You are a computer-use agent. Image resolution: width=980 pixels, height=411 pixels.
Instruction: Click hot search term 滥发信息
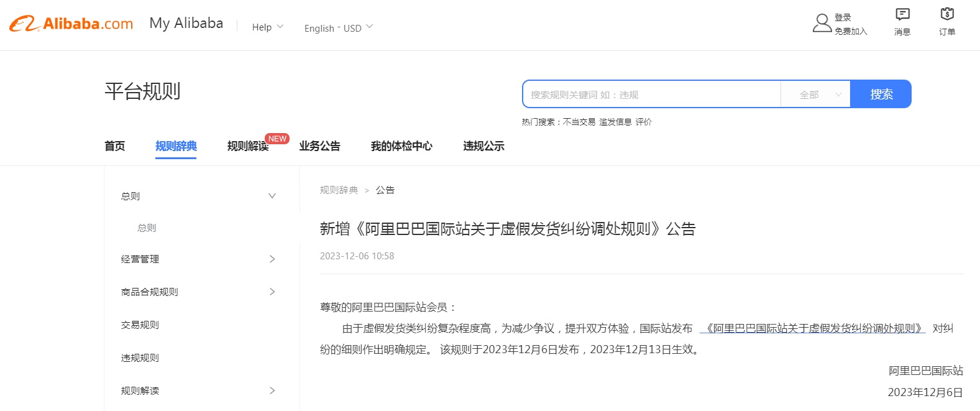(615, 122)
